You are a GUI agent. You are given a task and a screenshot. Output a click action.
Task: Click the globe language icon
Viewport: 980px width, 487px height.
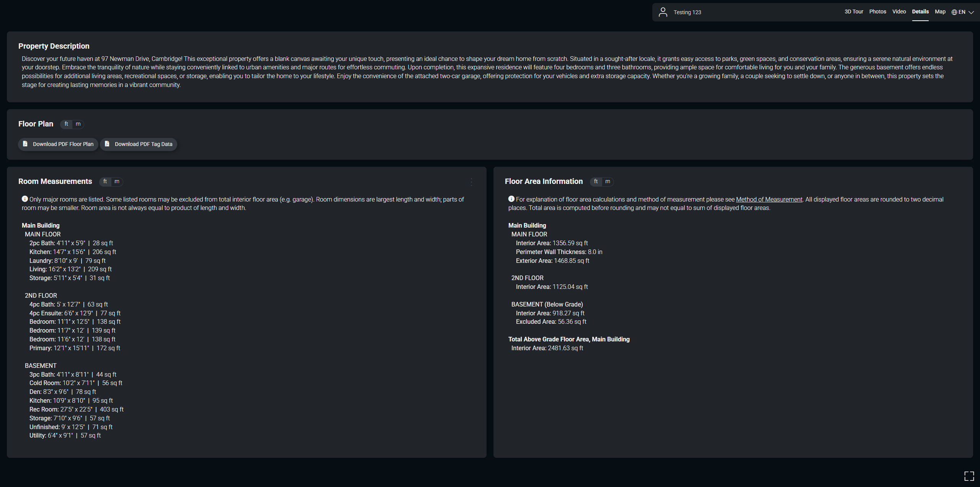pos(954,12)
